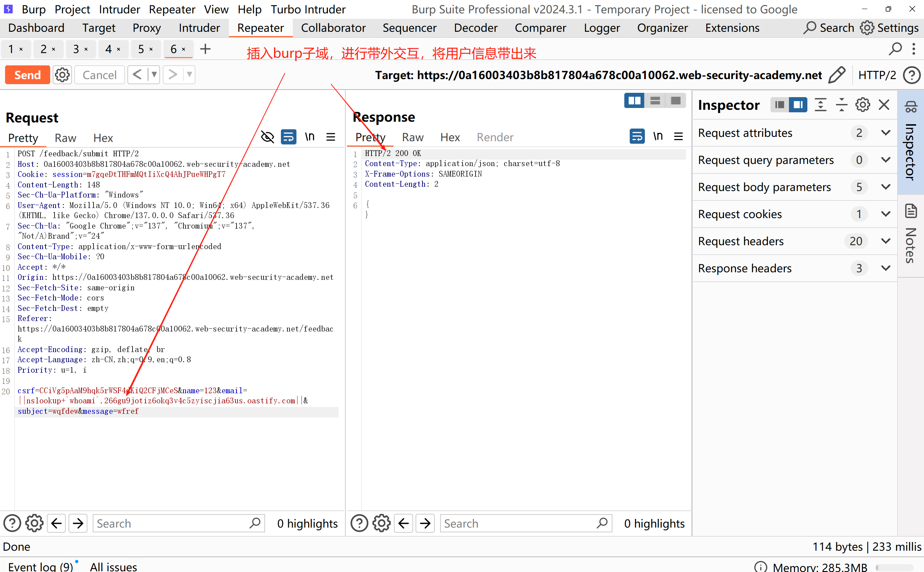Viewport: 924px width, 572px height.
Task: Open the Turbo Intruder menu
Action: point(308,9)
